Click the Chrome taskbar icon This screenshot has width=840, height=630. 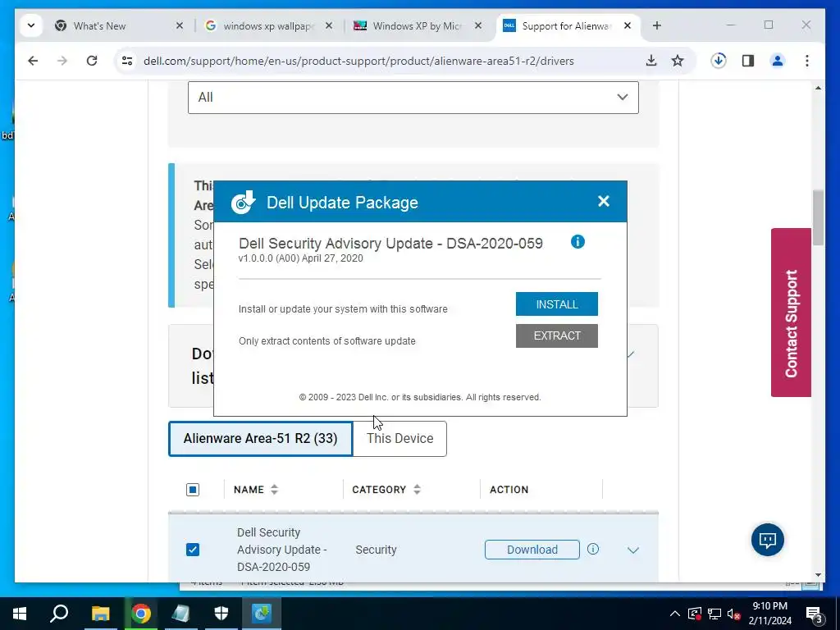coord(141,614)
